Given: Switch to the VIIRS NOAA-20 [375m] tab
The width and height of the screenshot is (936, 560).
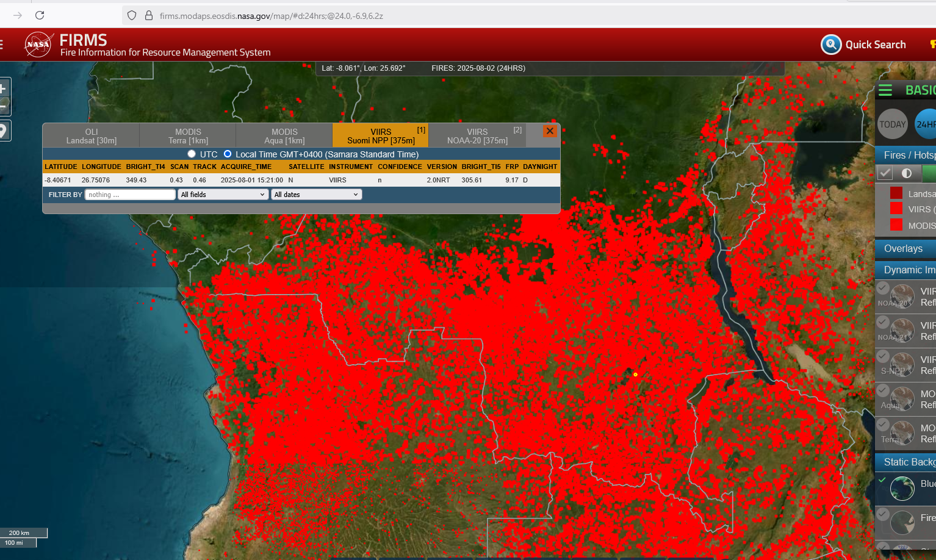Looking at the screenshot, I should 477,136.
